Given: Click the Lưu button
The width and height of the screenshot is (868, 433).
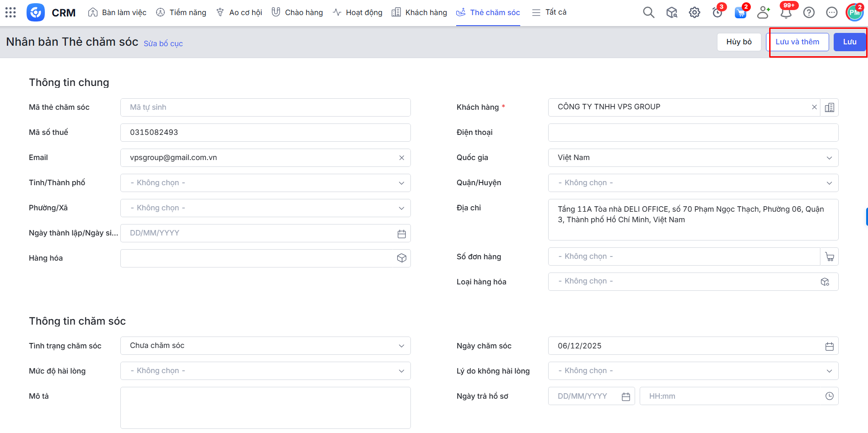Looking at the screenshot, I should coord(849,42).
